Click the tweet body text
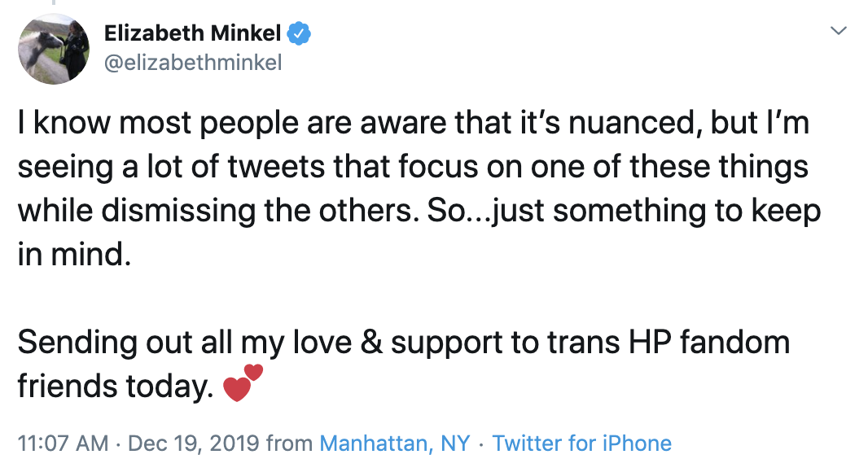The image size is (868, 472). (407, 187)
